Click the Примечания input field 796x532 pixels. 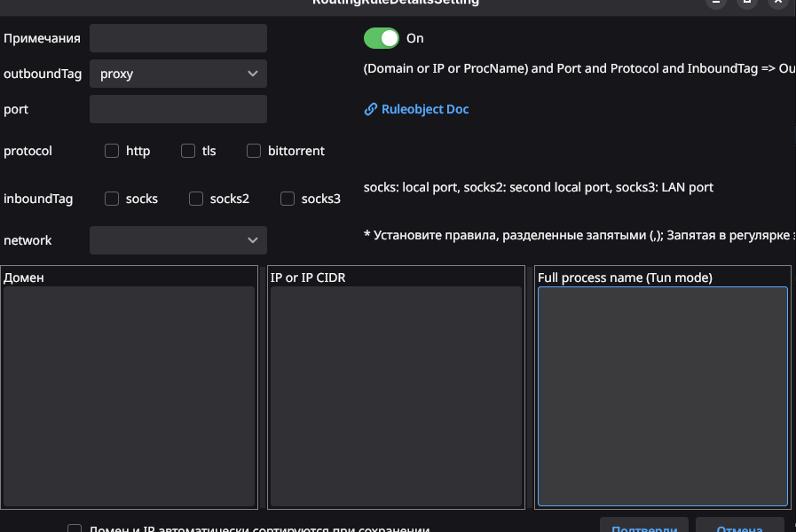[x=178, y=38]
